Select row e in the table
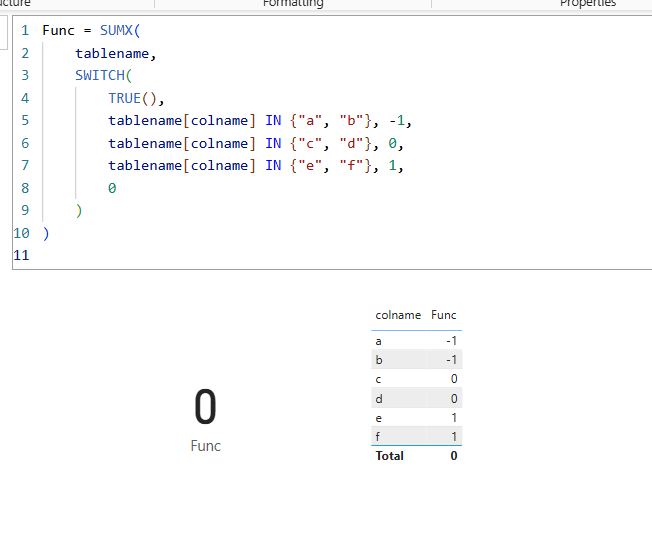The image size is (652, 559). 416,418
